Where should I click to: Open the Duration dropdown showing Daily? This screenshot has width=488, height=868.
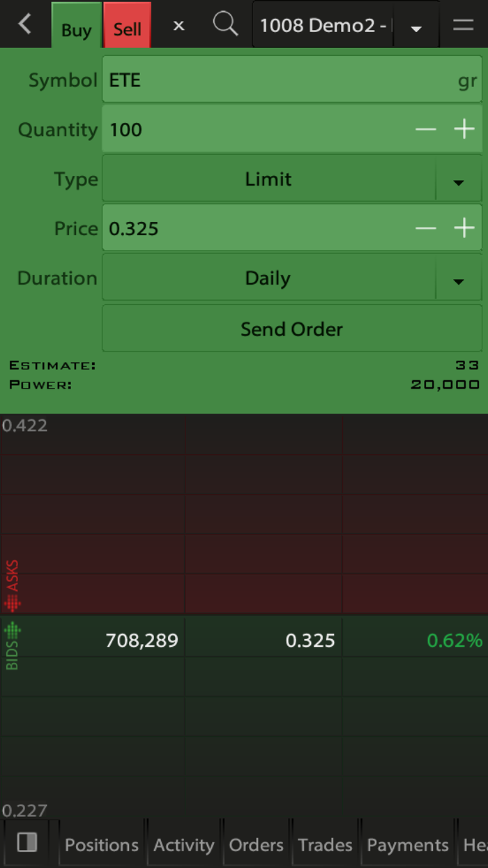coord(458,280)
